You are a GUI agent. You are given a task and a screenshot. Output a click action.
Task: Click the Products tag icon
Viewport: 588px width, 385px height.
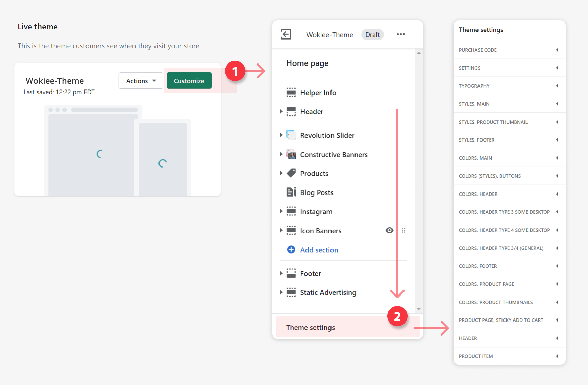click(291, 173)
